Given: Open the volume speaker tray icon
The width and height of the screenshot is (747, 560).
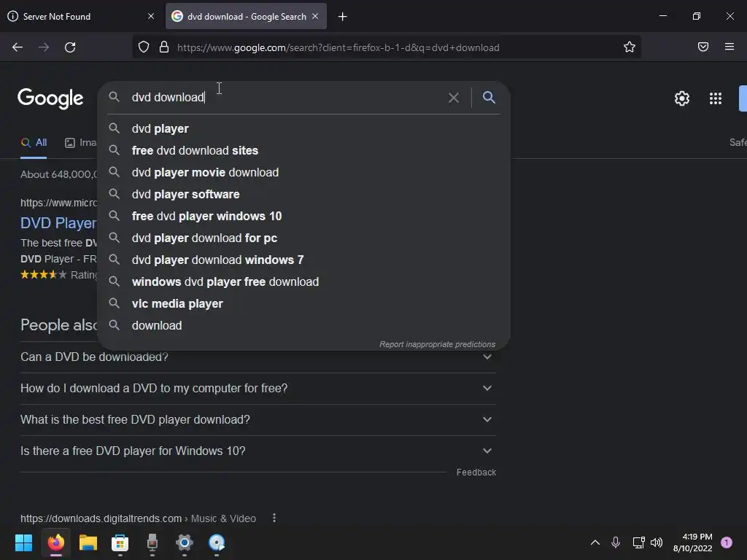Looking at the screenshot, I should tap(657, 542).
